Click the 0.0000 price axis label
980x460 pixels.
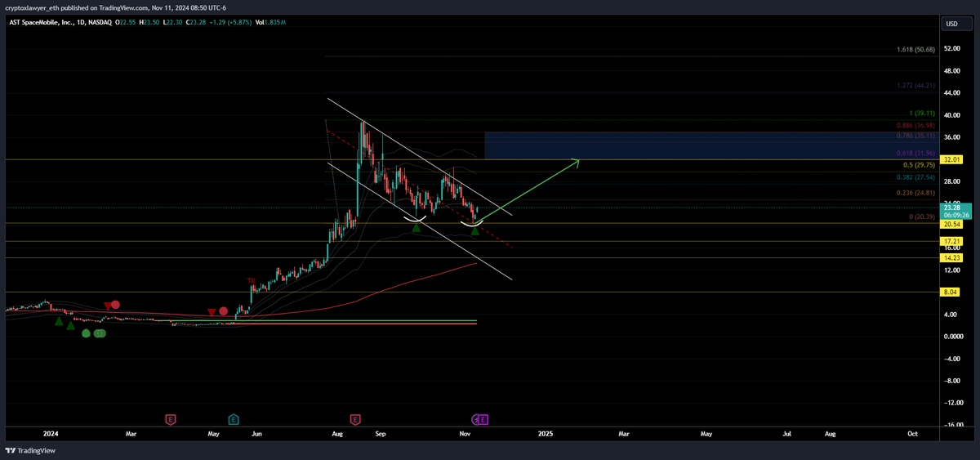click(953, 337)
